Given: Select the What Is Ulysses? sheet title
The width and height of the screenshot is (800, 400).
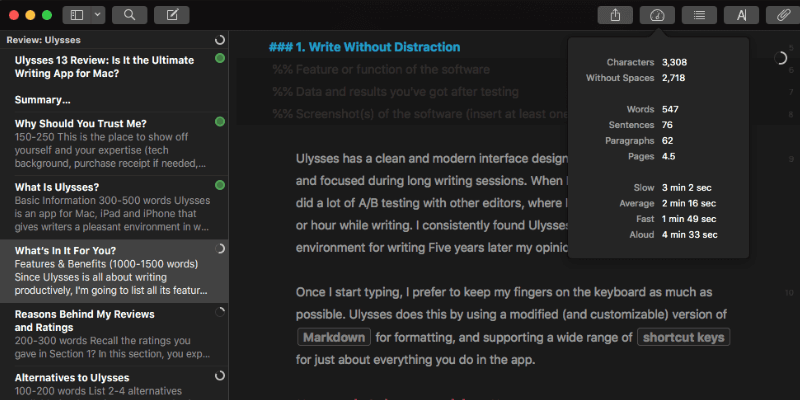Looking at the screenshot, I should point(57,187).
